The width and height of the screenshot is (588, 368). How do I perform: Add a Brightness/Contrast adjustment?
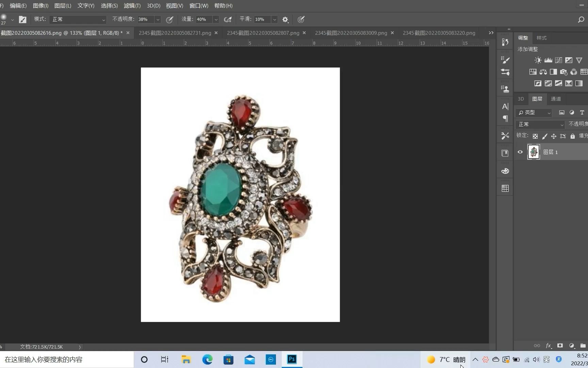(x=538, y=60)
